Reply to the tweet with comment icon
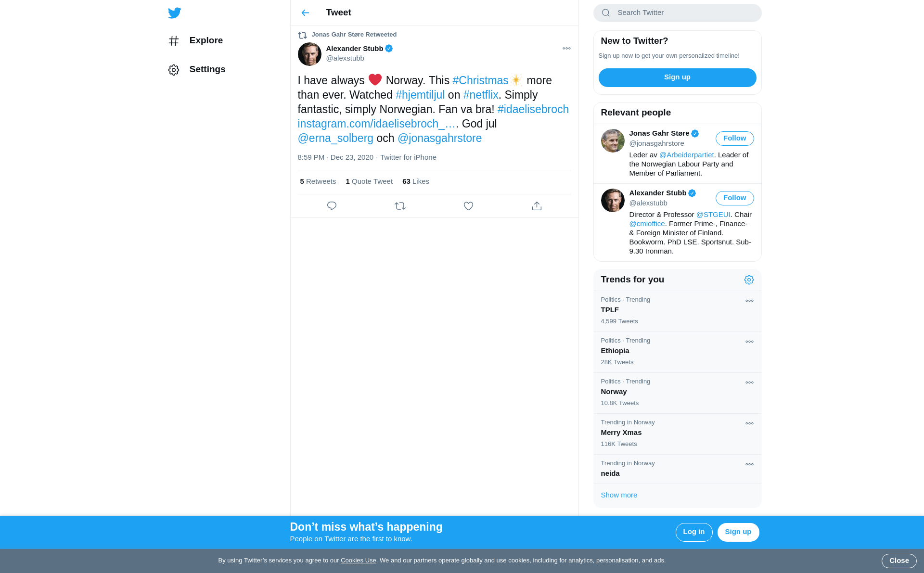Screen dimensions: 924x573 pos(332,206)
